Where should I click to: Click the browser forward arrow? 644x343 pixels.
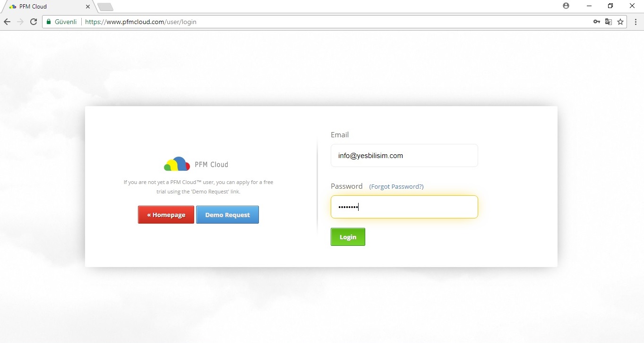pyautogui.click(x=20, y=22)
